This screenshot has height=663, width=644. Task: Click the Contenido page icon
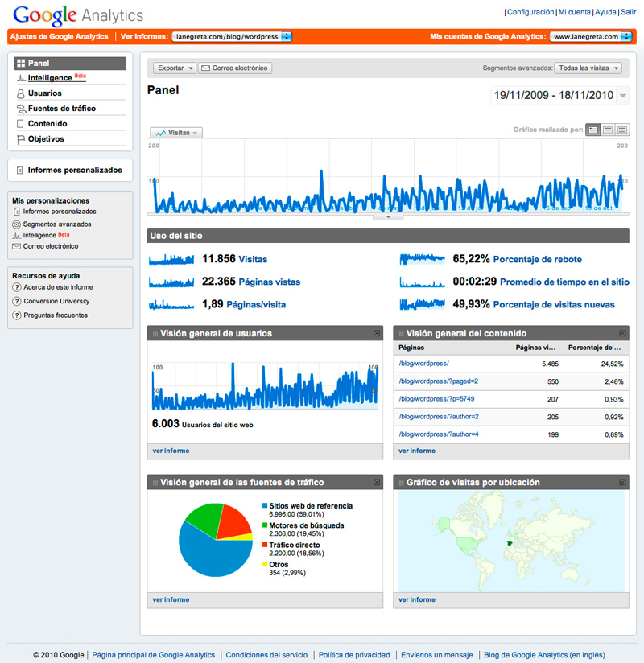coord(20,124)
